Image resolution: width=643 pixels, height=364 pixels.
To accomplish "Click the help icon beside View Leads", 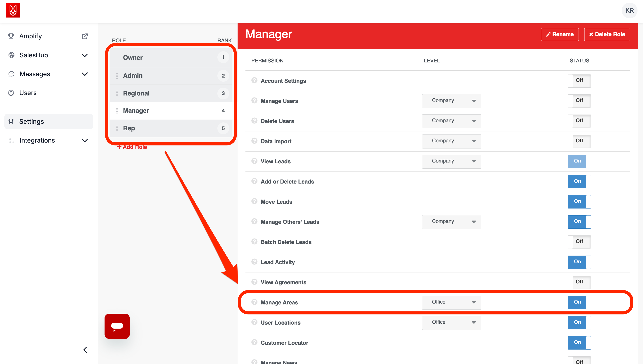I will point(254,161).
